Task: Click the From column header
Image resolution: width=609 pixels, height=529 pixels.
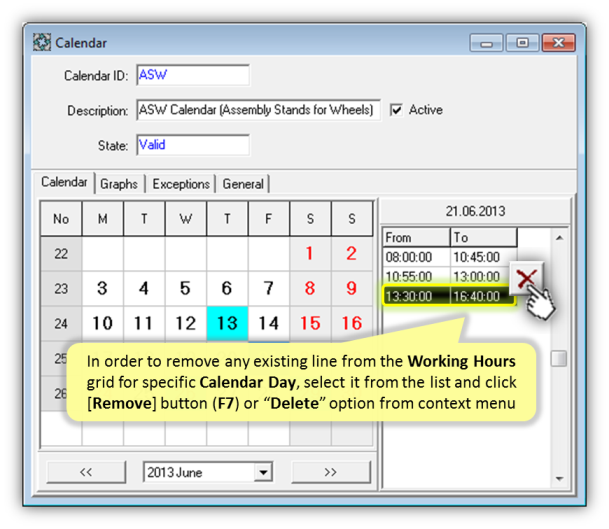Action: (x=416, y=238)
